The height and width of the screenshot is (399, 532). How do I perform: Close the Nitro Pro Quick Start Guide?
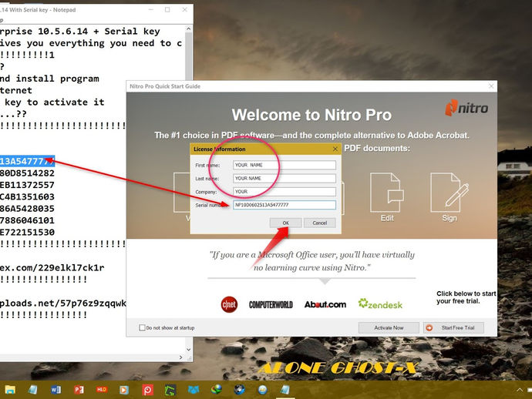[x=491, y=86]
